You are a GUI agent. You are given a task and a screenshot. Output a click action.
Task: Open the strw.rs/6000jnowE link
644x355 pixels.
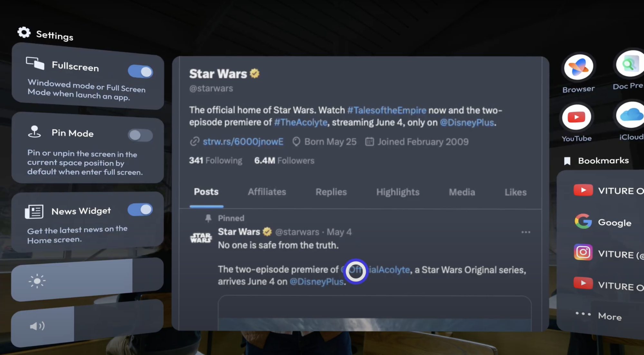(243, 142)
